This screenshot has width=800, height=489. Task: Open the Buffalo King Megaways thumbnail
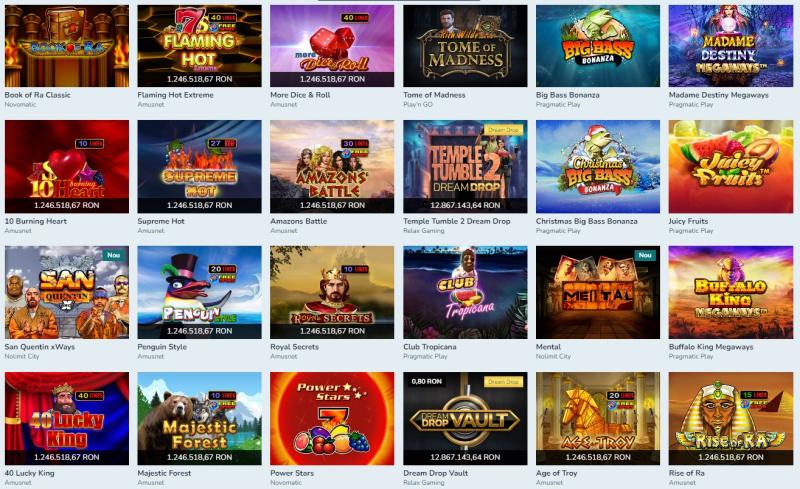coord(731,292)
